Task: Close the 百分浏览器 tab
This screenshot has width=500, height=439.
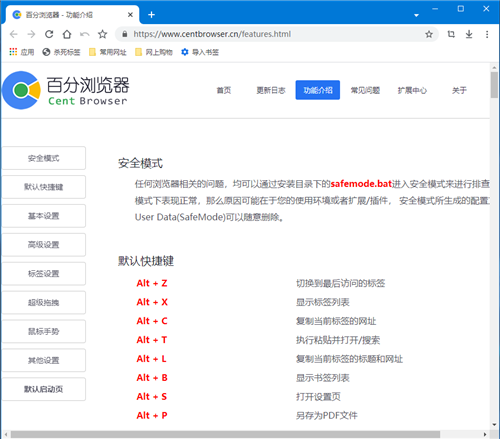Action: coord(130,15)
